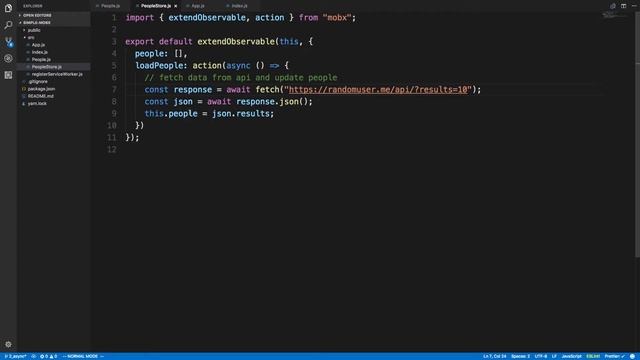Open README.md in the file tree
This screenshot has width=640, height=360.
pos(53,96)
